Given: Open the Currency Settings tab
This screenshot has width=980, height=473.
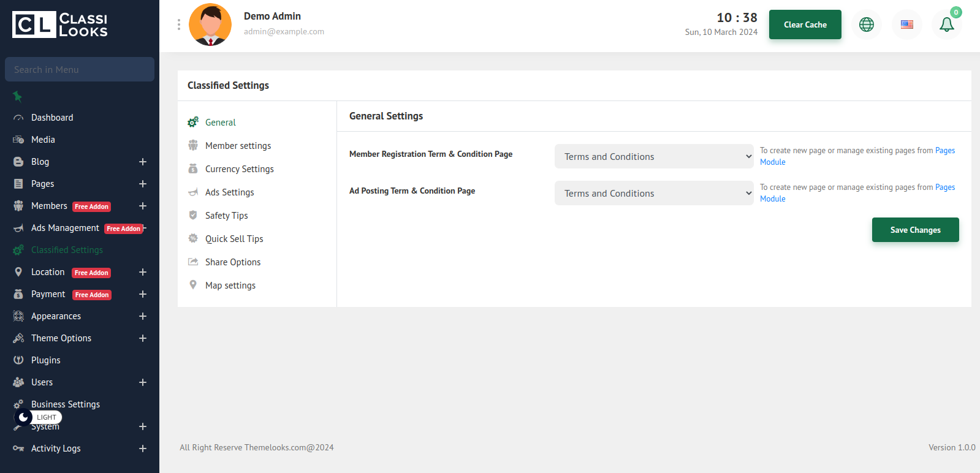Looking at the screenshot, I should pyautogui.click(x=239, y=169).
